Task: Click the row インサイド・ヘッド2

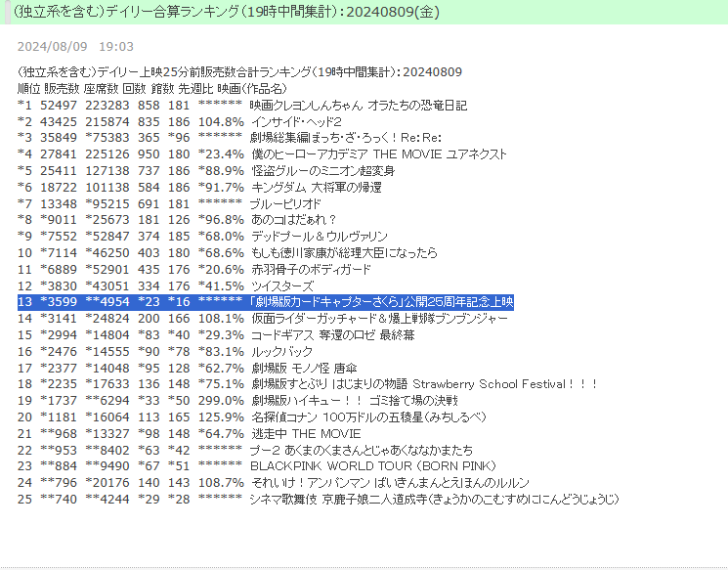Action: [x=179, y=121]
